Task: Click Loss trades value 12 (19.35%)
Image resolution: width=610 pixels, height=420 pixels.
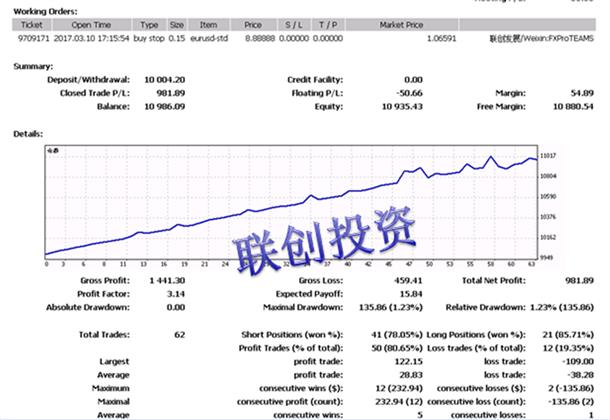Action: coord(568,348)
